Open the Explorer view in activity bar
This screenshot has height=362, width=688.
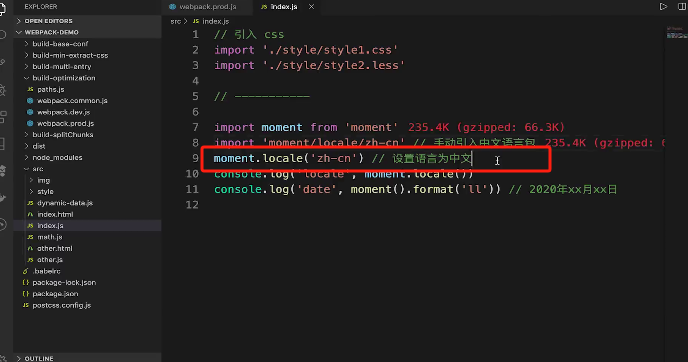point(2,8)
